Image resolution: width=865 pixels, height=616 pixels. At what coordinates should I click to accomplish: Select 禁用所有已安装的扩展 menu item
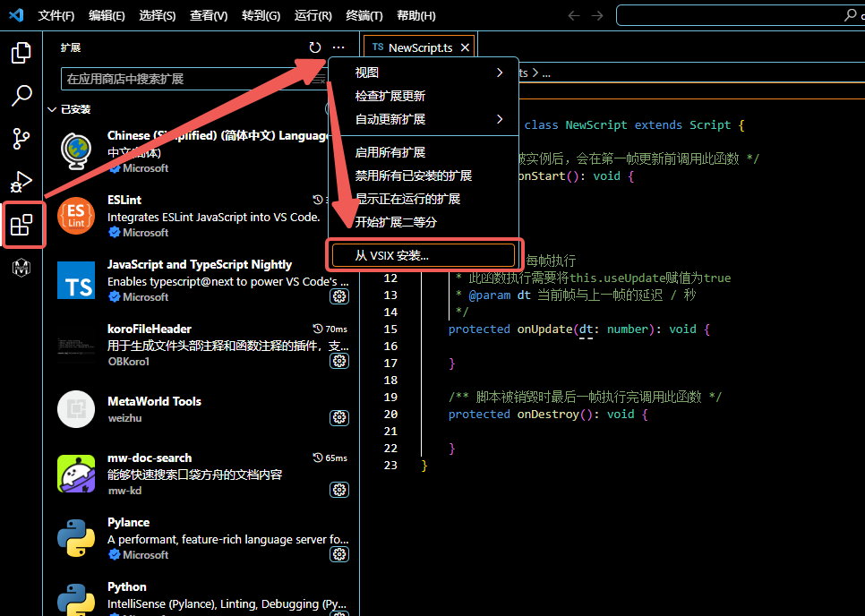(x=424, y=175)
